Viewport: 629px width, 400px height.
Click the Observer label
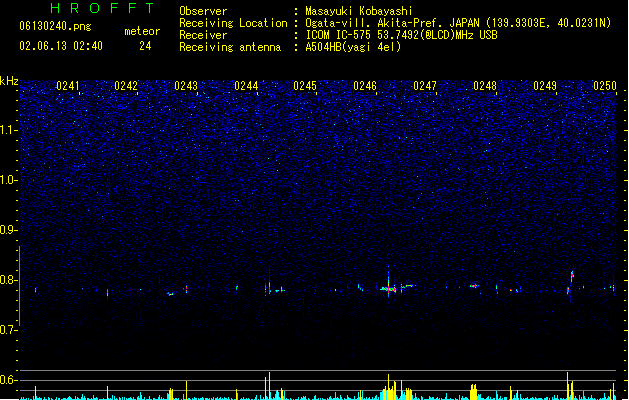tap(203, 11)
